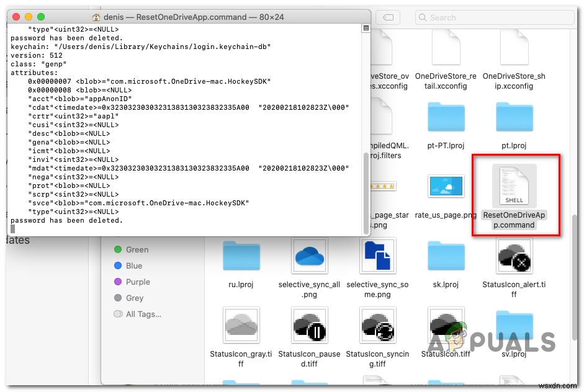Select the selective_sync_some.png file icon

click(377, 255)
